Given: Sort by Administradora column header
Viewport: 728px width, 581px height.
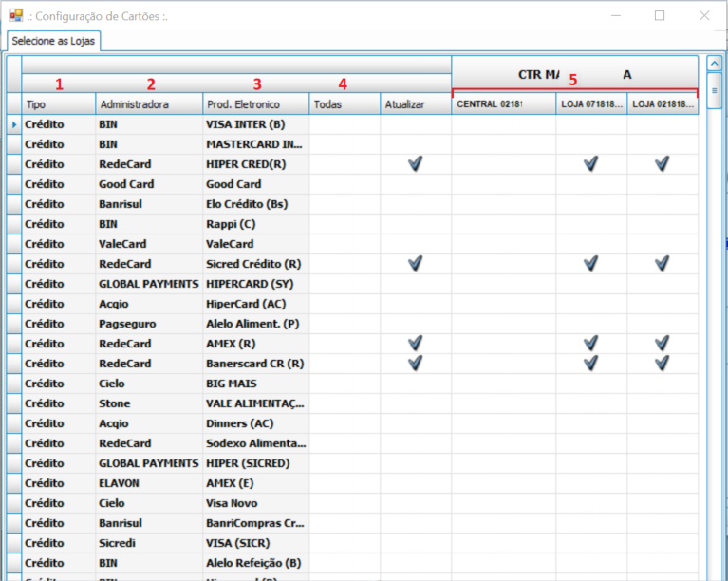Looking at the screenshot, I should pos(149,104).
